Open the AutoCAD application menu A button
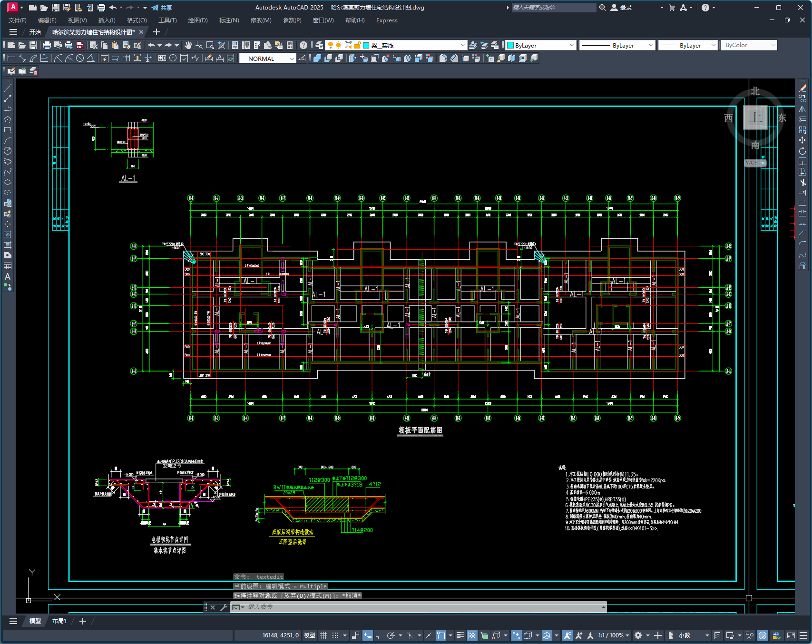 [x=13, y=7]
